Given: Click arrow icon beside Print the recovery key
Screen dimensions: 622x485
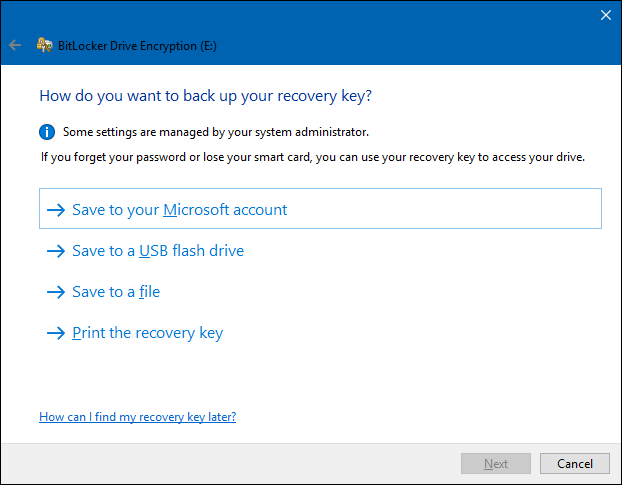Looking at the screenshot, I should [x=55, y=333].
